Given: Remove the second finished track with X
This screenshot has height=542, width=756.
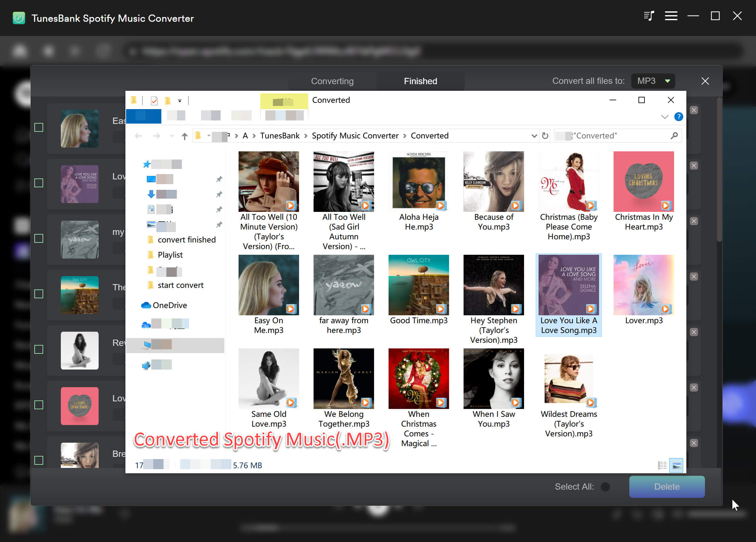Looking at the screenshot, I should [694, 166].
